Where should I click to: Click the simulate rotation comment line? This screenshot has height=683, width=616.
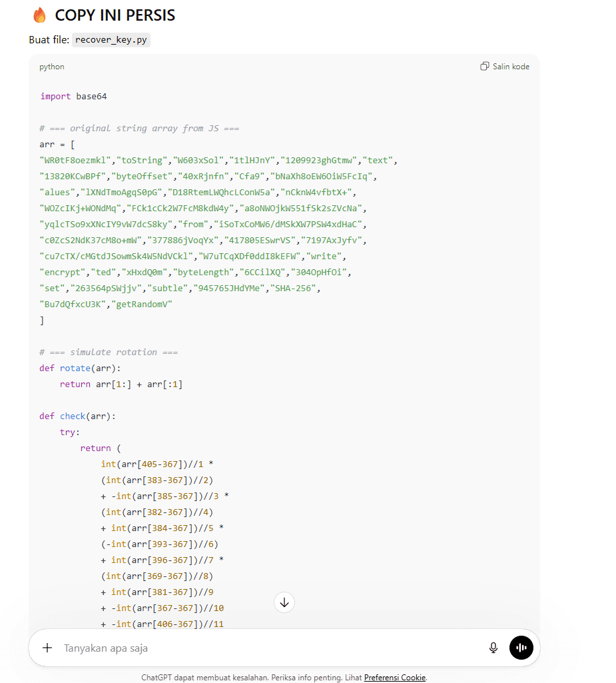[109, 352]
